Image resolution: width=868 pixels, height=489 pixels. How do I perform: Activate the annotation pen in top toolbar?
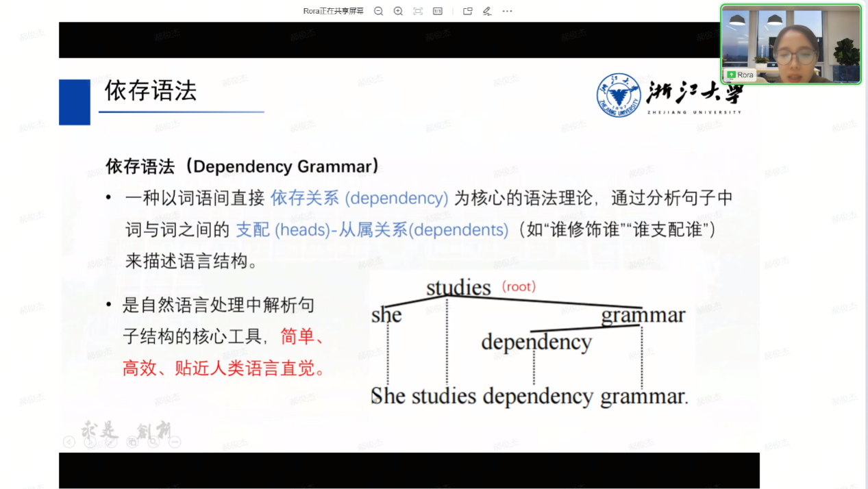point(487,11)
